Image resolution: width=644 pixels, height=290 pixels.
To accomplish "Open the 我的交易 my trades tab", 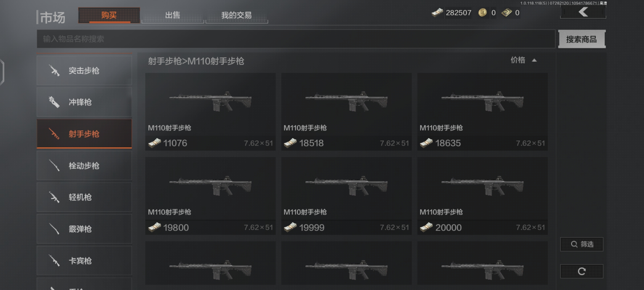I will coord(236,15).
